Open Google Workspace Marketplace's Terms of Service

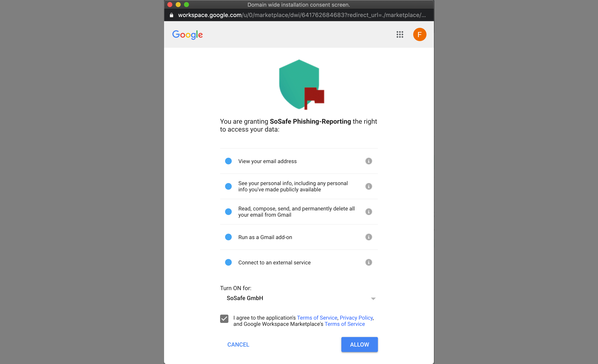coord(345,324)
